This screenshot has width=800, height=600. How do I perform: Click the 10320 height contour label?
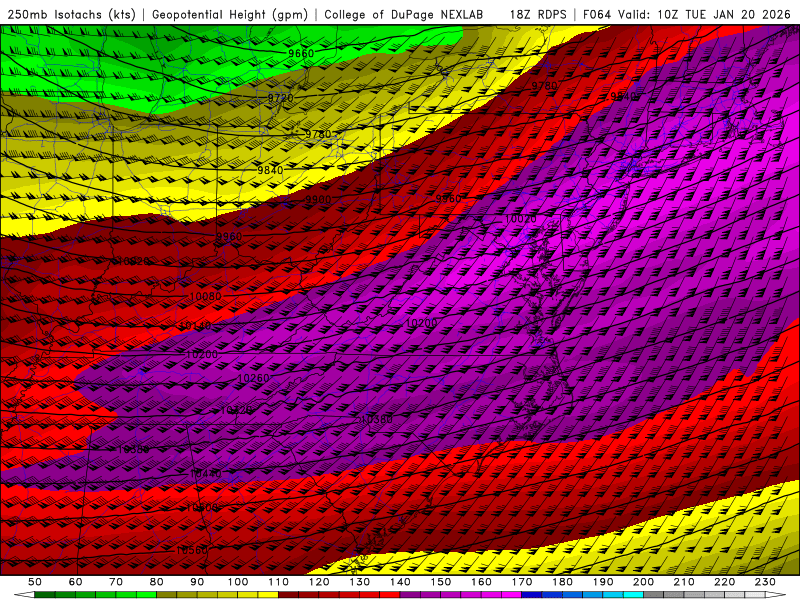(236, 410)
